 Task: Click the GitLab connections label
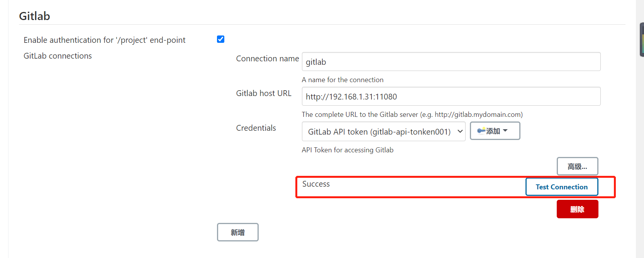pyautogui.click(x=58, y=56)
